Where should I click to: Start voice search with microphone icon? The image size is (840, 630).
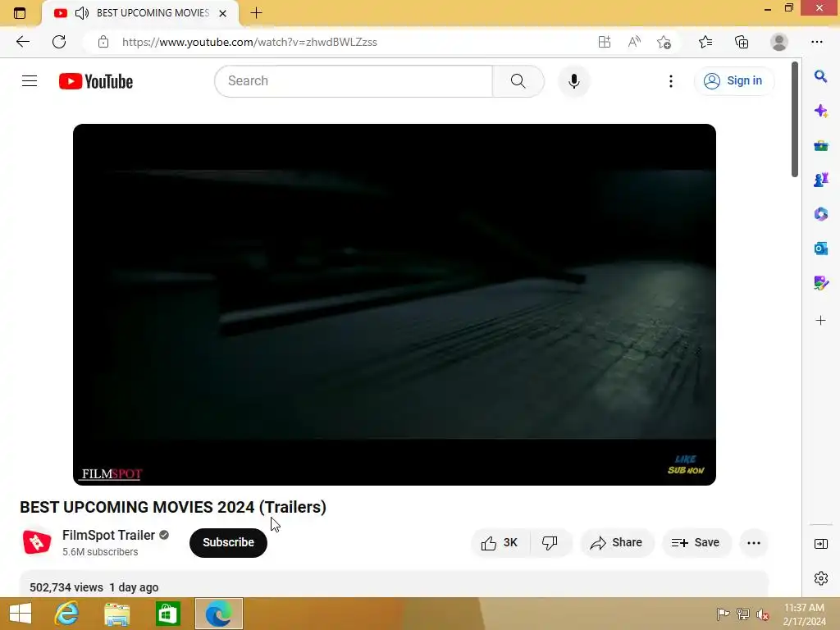573,81
